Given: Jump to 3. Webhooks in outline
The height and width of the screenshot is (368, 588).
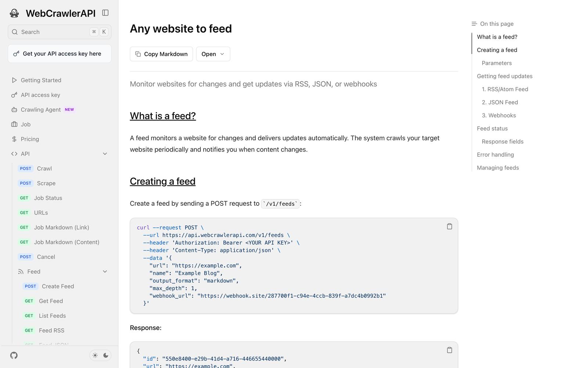Looking at the screenshot, I should (499, 116).
